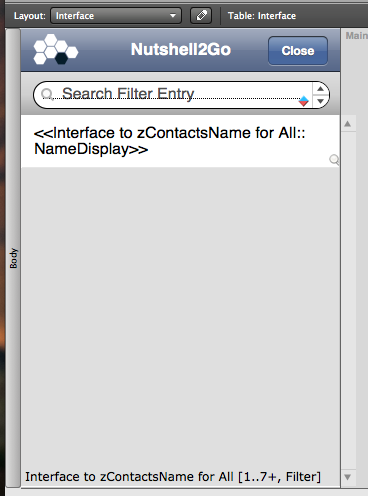Click the Body part label on left

[13, 258]
